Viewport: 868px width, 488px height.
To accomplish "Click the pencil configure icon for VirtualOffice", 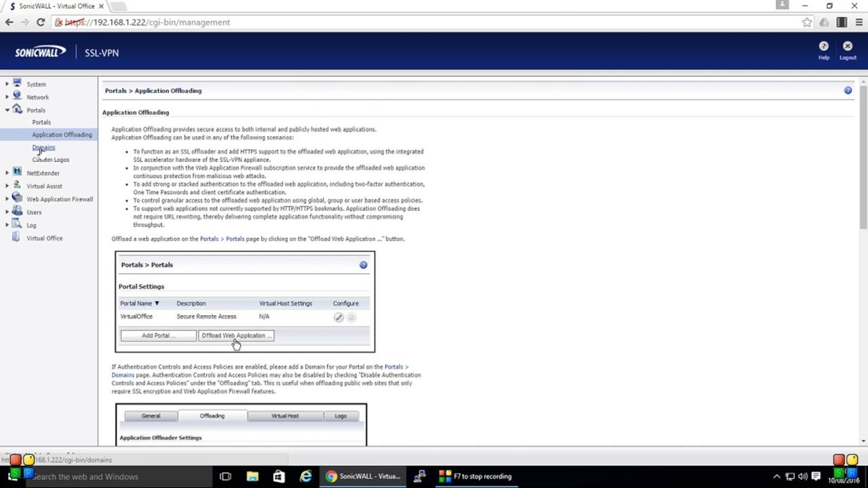I will point(338,317).
